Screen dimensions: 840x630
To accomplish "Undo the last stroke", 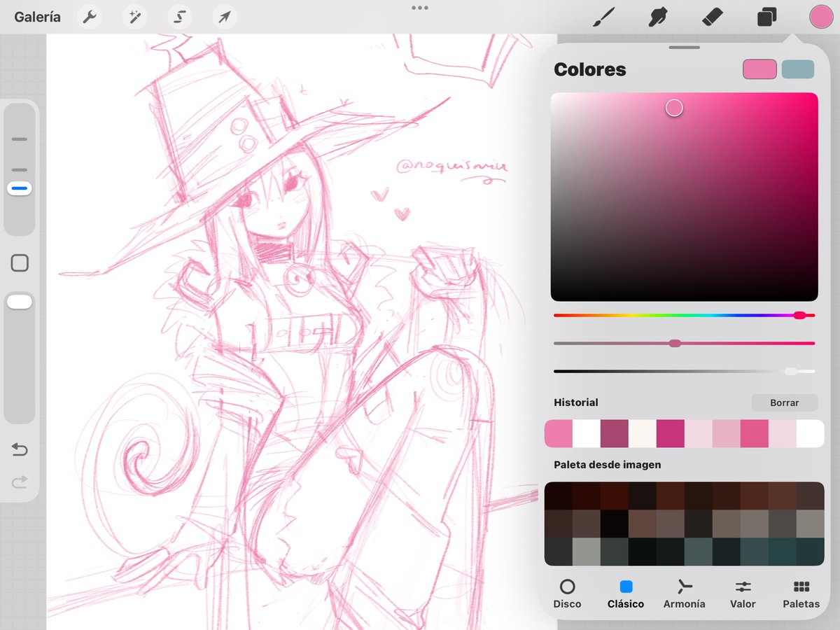I will click(x=20, y=449).
